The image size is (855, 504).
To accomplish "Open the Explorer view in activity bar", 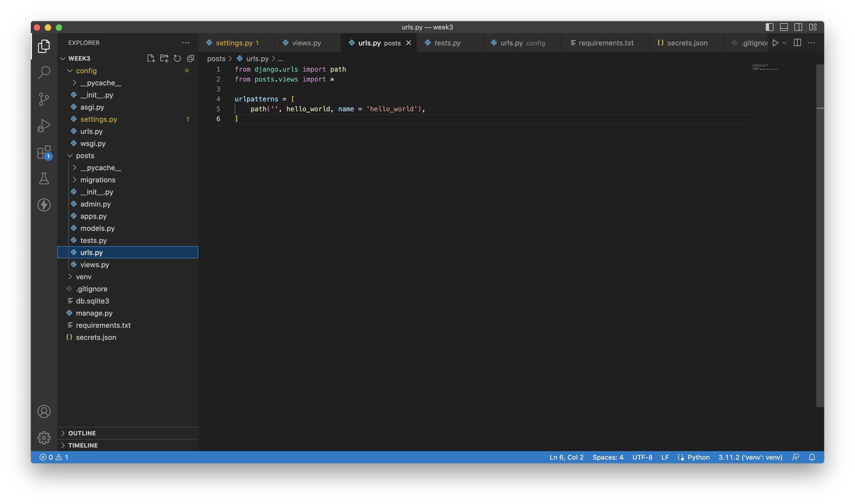I will (44, 46).
